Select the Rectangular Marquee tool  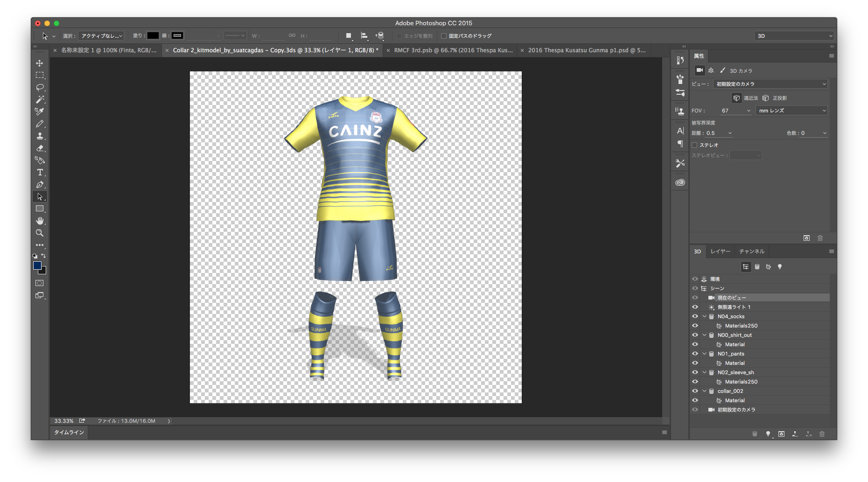click(x=40, y=75)
